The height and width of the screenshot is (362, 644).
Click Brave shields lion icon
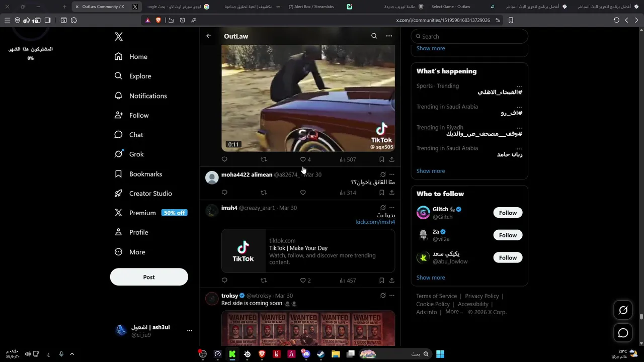[158, 20]
